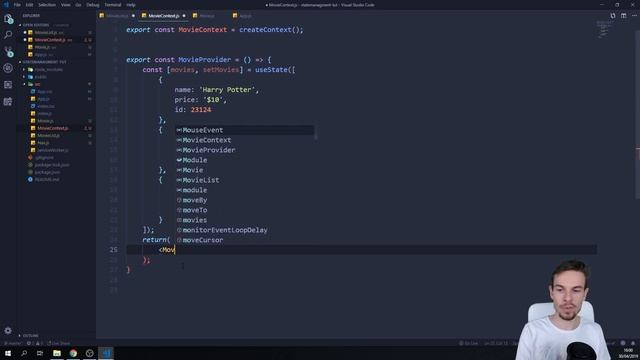Open the File menu
This screenshot has width=640, height=360.
(17, 5)
